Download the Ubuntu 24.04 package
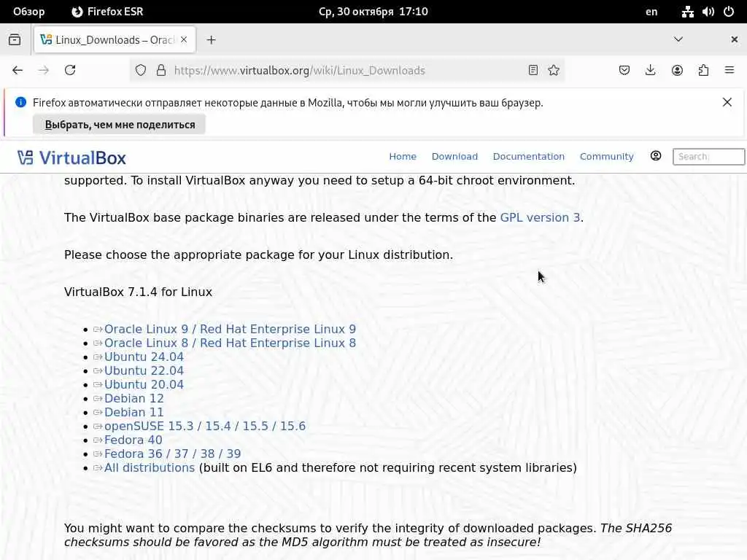747x560 pixels. [x=144, y=357]
